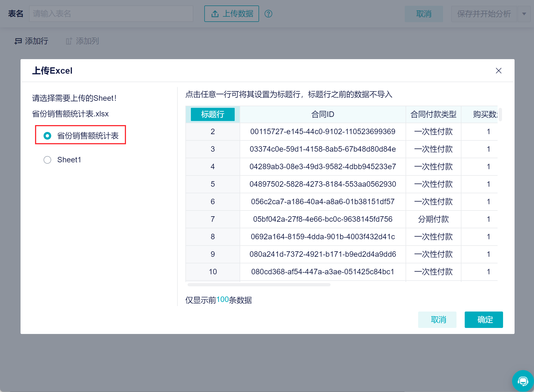Open the customer service chat icon

522,381
